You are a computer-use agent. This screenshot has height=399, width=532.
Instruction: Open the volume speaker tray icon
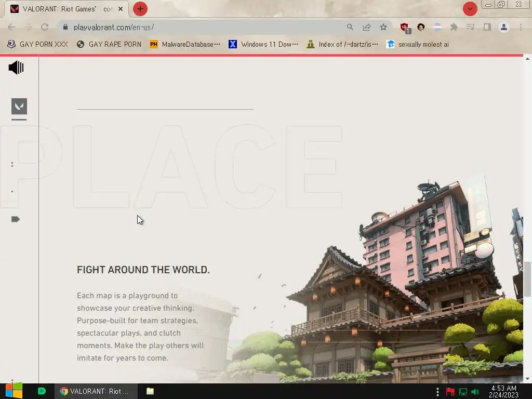pos(475,392)
